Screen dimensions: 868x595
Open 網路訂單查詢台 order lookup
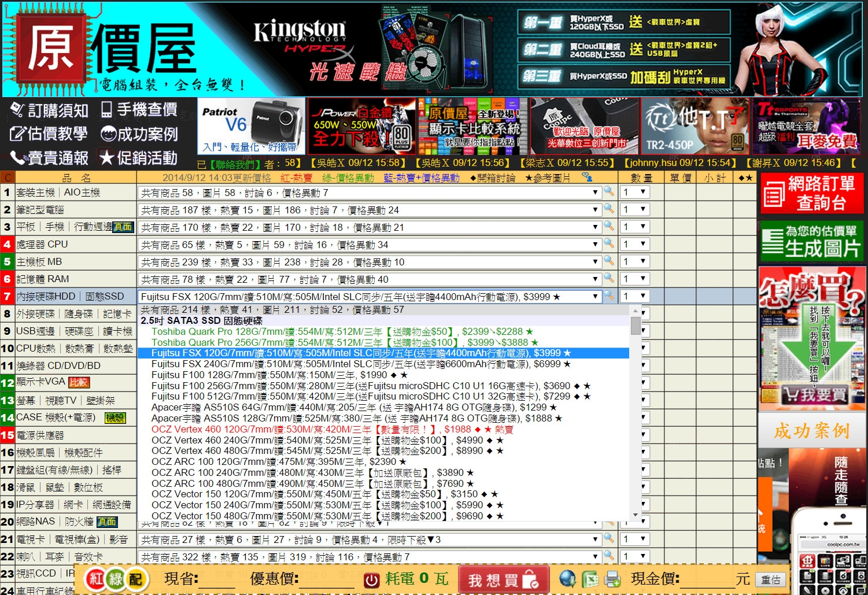[x=811, y=193]
